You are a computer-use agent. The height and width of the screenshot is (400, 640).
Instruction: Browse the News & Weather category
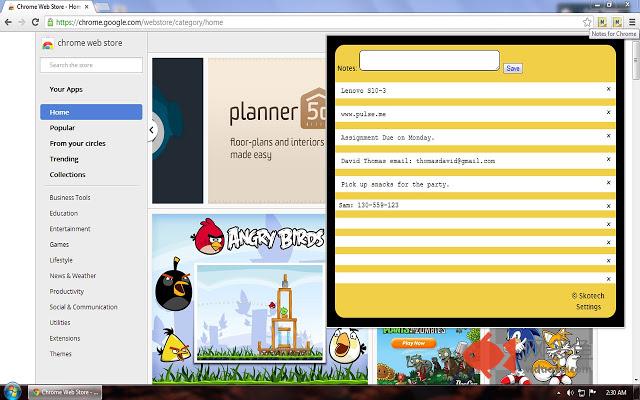[73, 276]
